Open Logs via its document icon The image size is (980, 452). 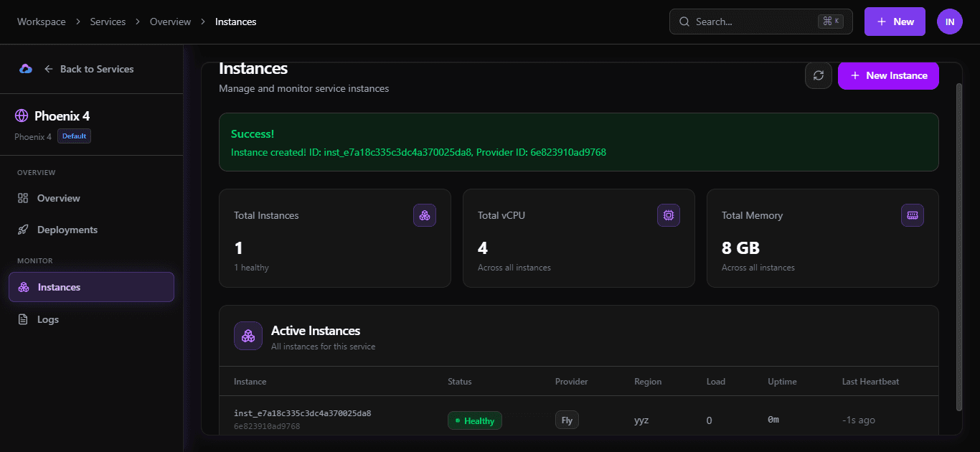pyautogui.click(x=24, y=319)
